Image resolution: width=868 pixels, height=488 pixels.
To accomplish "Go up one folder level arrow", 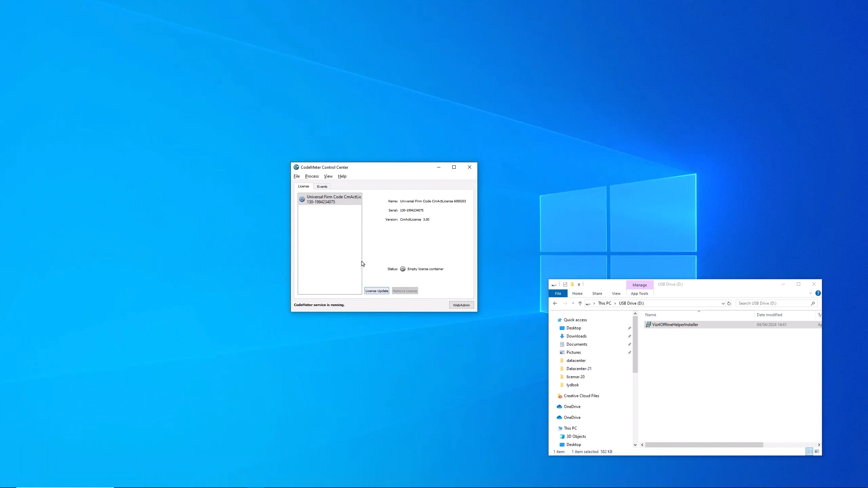I will pyautogui.click(x=580, y=303).
